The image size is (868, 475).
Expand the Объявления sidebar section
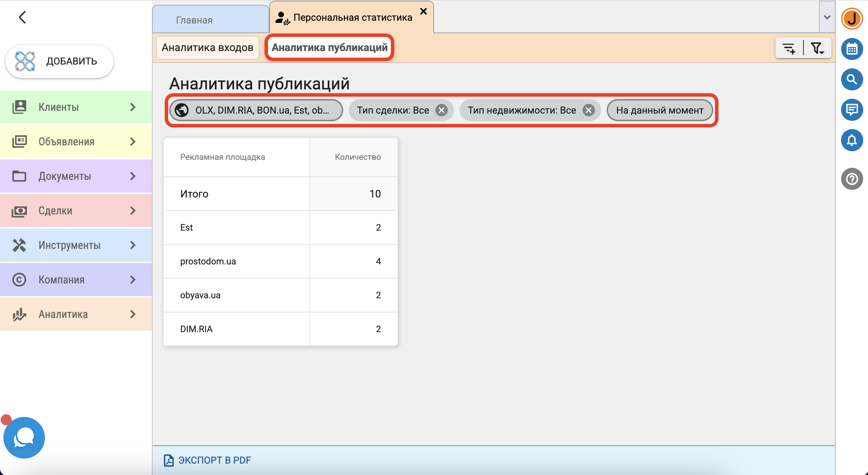click(x=76, y=142)
